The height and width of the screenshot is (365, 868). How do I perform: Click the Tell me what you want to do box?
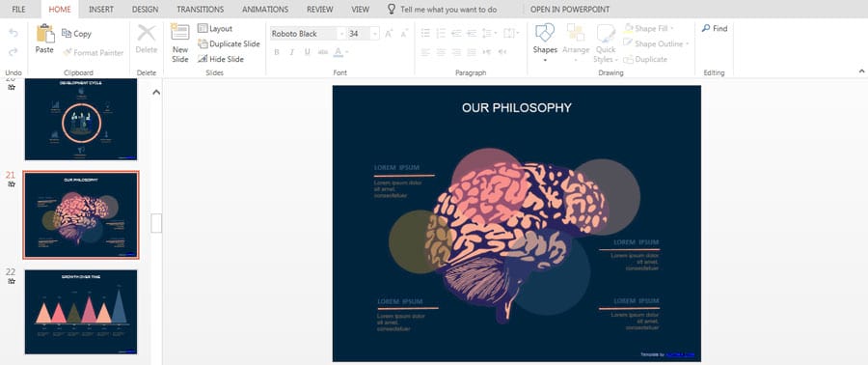pyautogui.click(x=448, y=10)
